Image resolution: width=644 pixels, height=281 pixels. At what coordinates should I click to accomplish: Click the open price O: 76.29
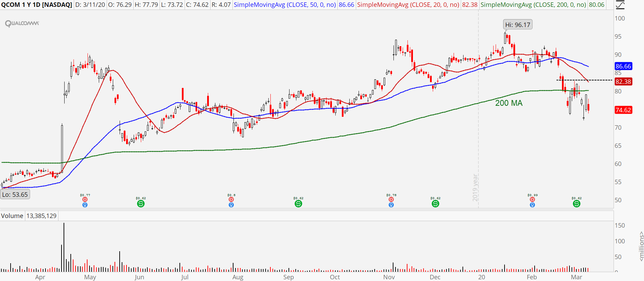(x=120, y=5)
